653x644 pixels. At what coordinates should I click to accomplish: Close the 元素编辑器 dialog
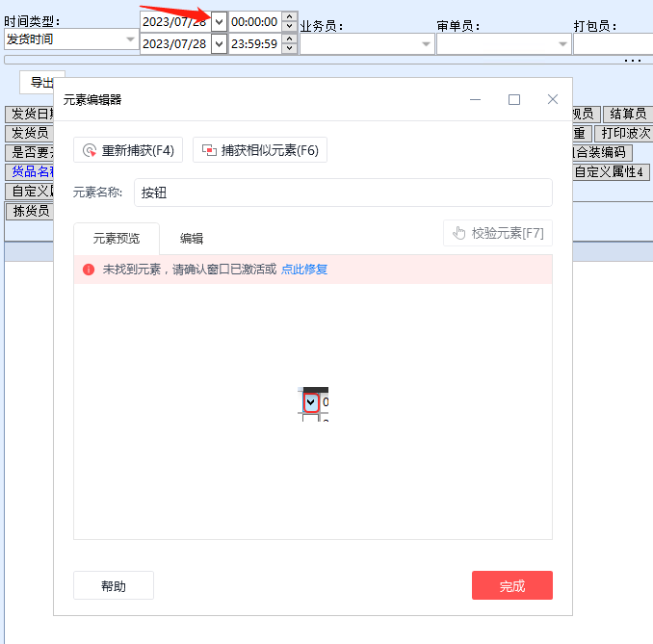click(x=553, y=99)
